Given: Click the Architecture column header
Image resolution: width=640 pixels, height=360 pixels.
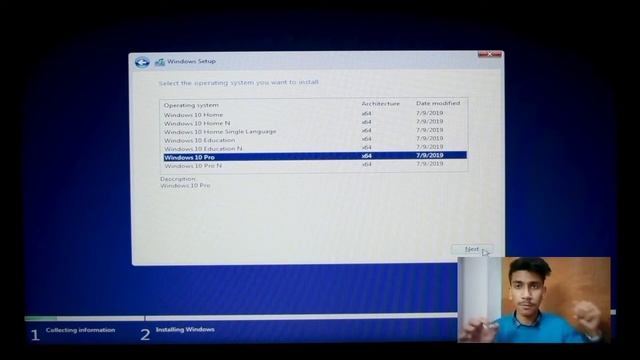Looking at the screenshot, I should tap(380, 104).
